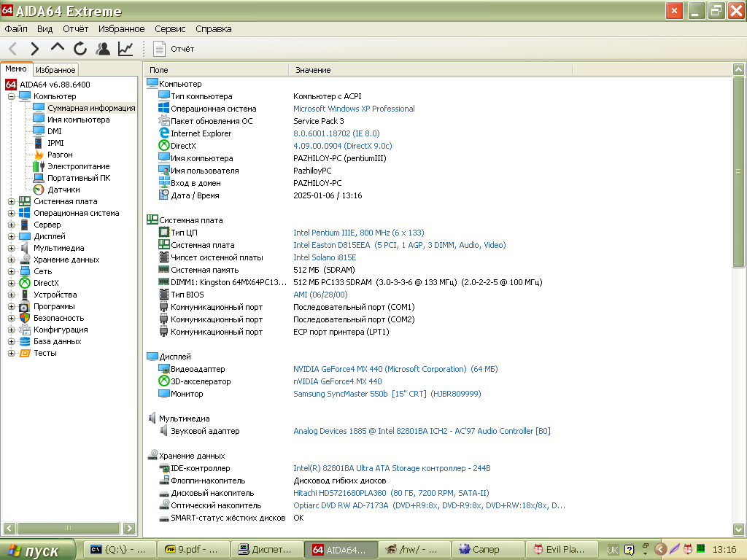The width and height of the screenshot is (747, 560).
Task: Switch to the Меню tab
Action: 16,69
